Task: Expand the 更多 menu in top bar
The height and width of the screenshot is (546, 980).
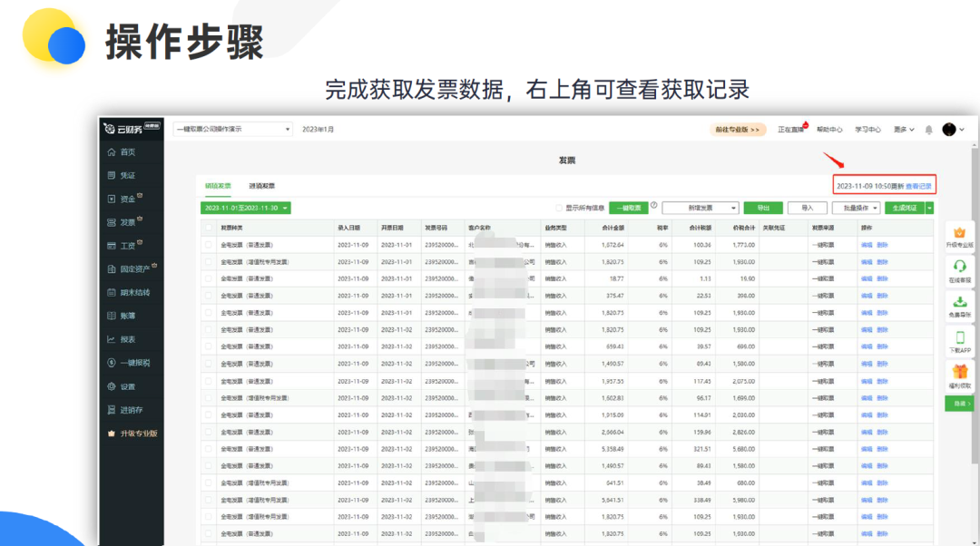Action: (x=904, y=130)
